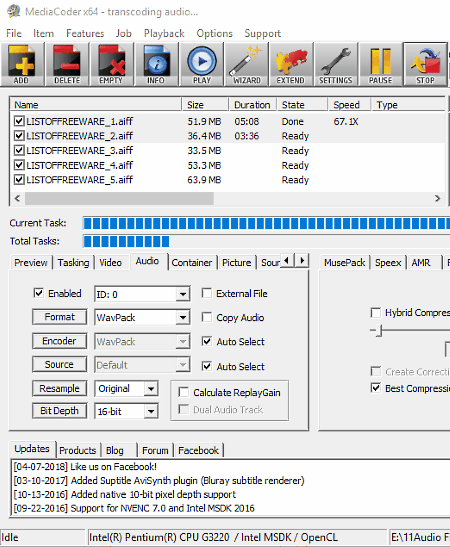Screen dimensions: 450x547
Task: Switch to the MusePack tab
Action: click(x=344, y=262)
